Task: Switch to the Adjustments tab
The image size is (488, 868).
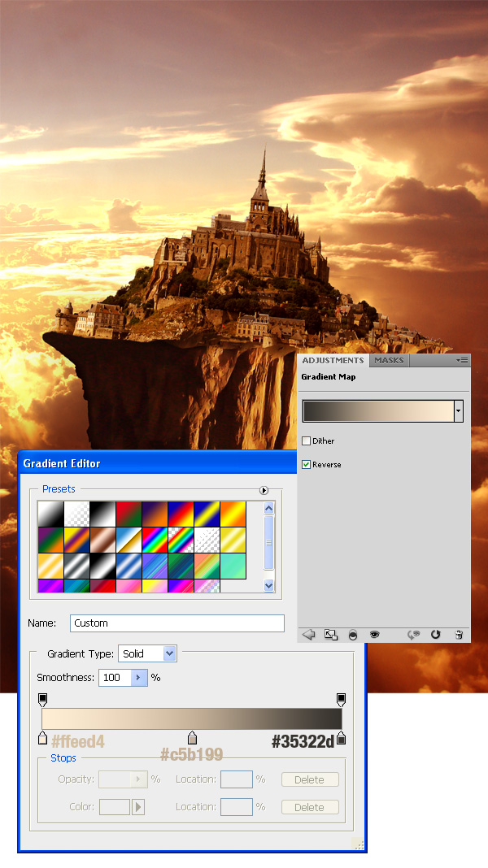Action: coord(333,360)
